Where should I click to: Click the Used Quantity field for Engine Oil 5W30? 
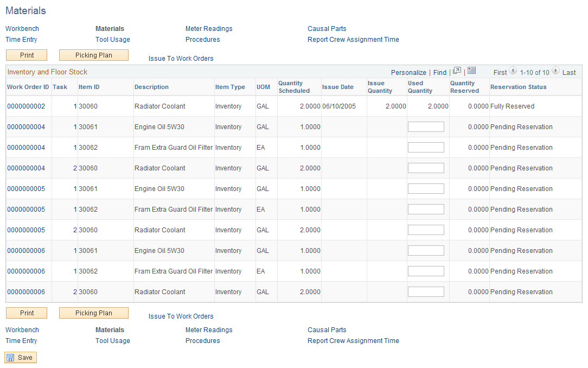pos(426,126)
